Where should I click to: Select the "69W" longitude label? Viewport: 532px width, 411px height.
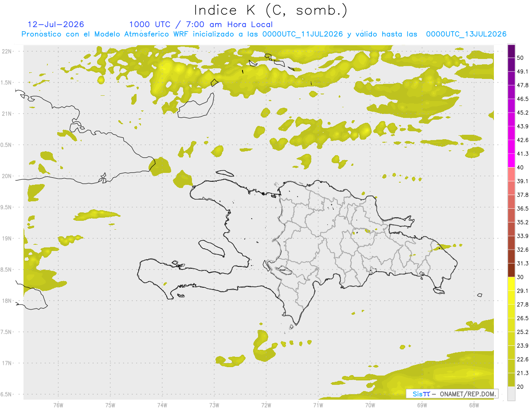(422, 405)
